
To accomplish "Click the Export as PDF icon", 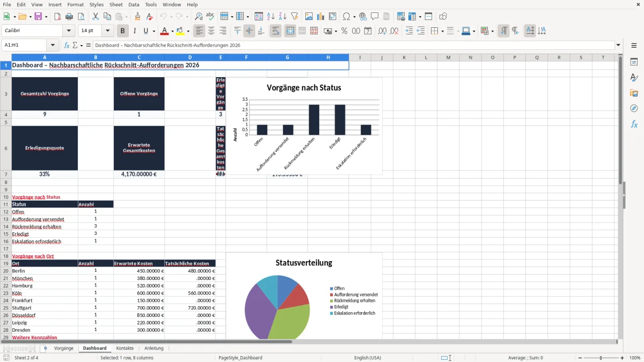I will click(x=57, y=17).
